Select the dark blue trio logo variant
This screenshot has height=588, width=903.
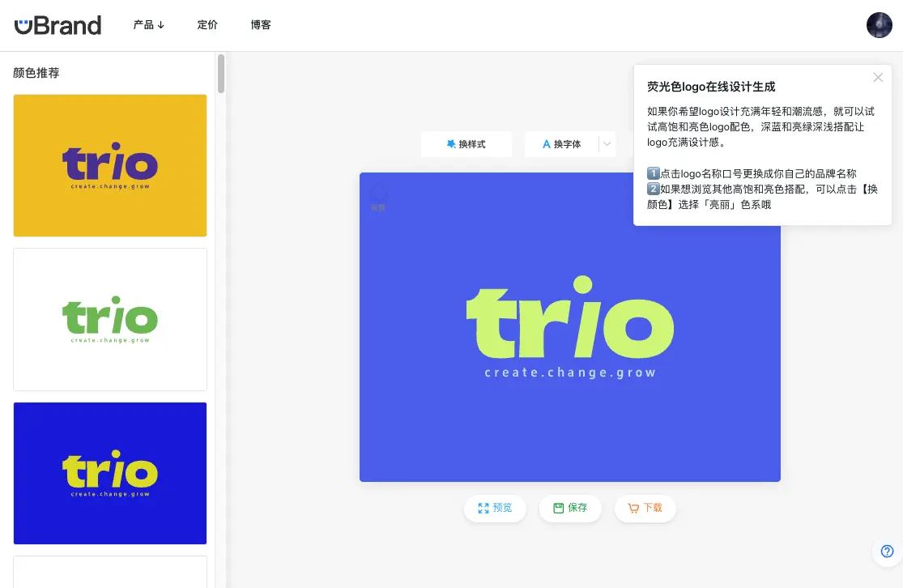[x=109, y=473]
